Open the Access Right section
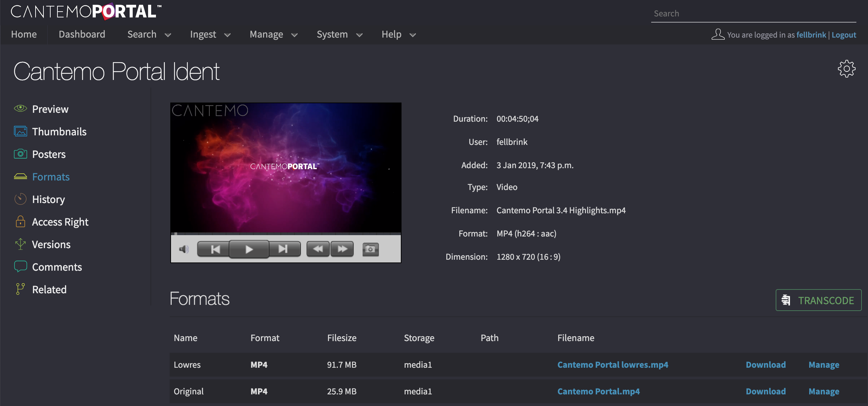The image size is (868, 406). point(60,222)
